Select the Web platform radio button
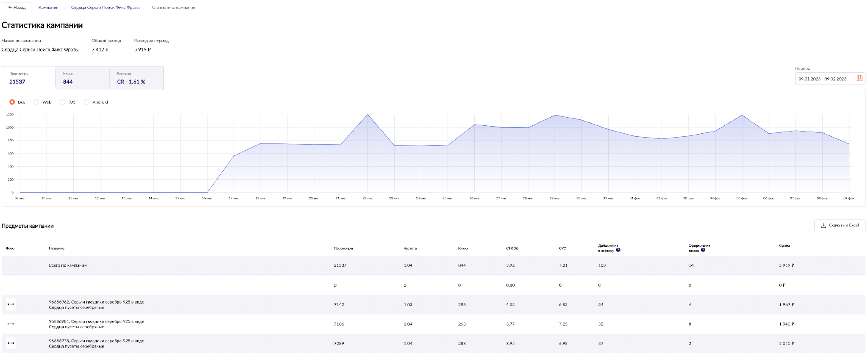 click(x=36, y=102)
